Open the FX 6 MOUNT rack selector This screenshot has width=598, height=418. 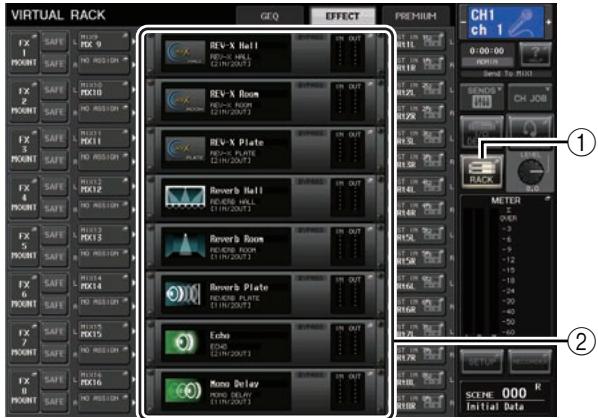tap(24, 294)
